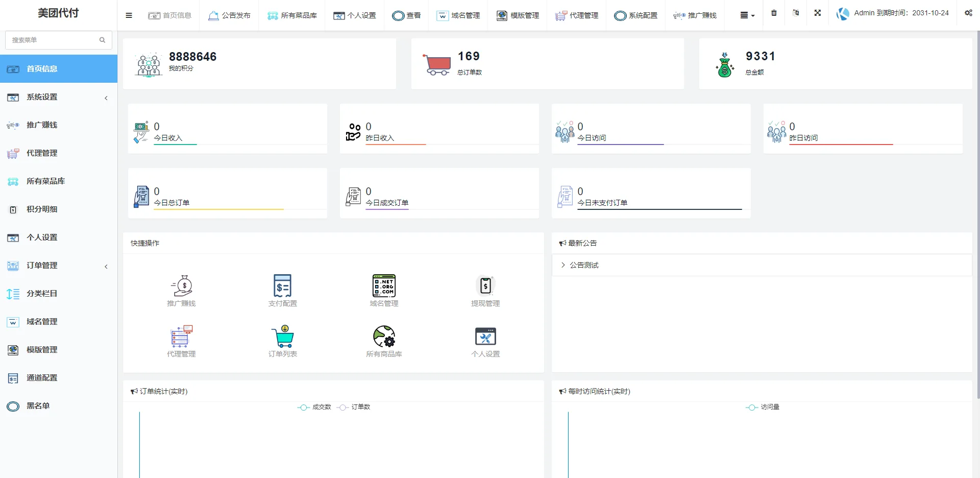Toggle the 订单数 chart legend series
This screenshot has width=980, height=478.
coord(354,407)
